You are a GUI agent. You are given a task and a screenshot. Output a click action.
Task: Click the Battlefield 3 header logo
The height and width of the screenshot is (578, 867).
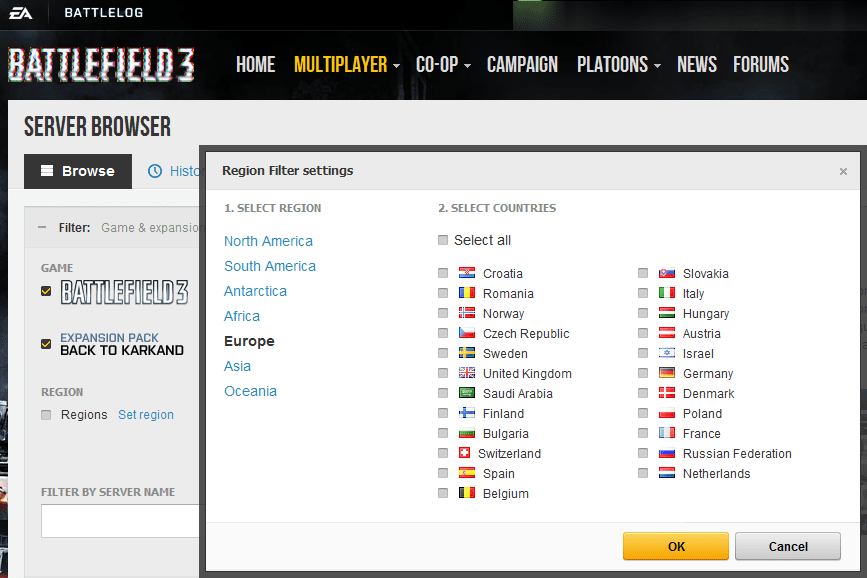101,65
